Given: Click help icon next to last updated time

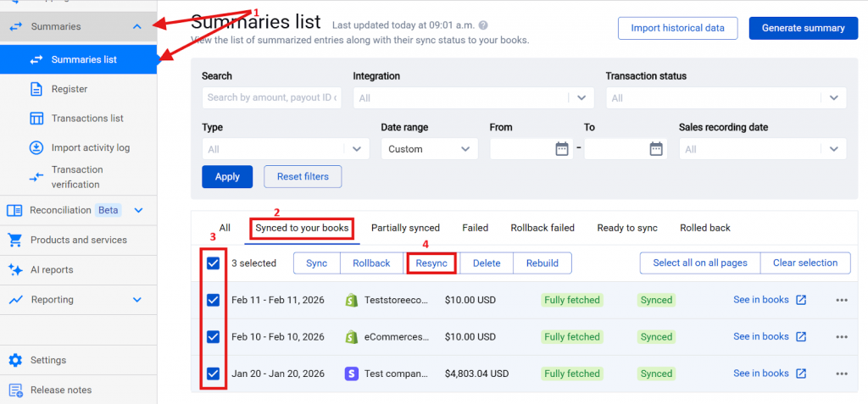Looking at the screenshot, I should click(483, 27).
